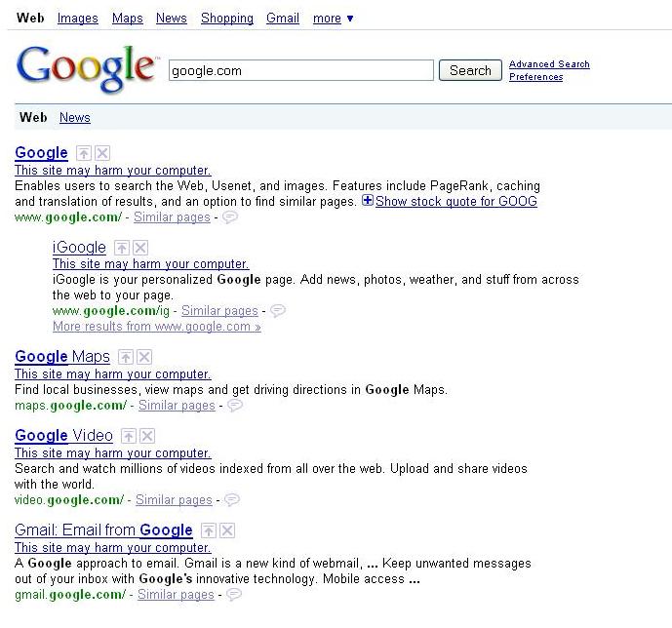Open the iGoogle result title
The height and width of the screenshot is (628, 672).
(x=79, y=248)
